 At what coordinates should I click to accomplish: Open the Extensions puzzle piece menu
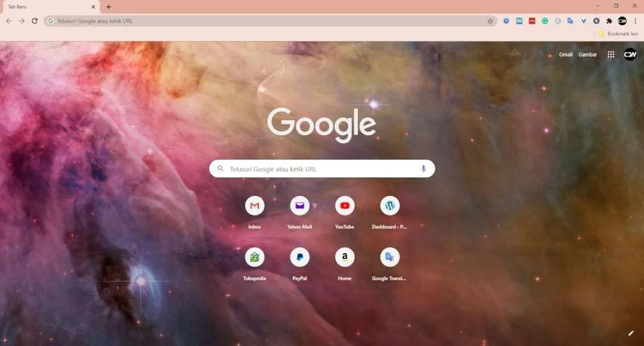pos(609,21)
